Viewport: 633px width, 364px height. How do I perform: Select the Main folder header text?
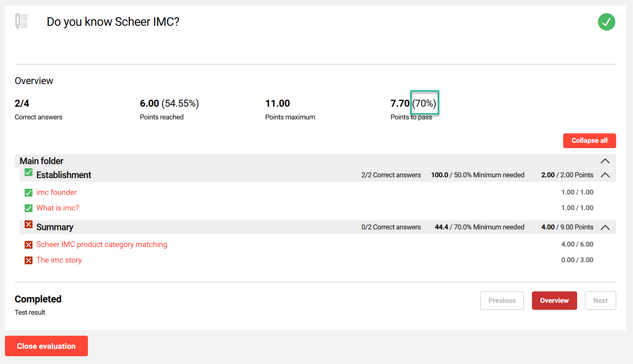point(41,161)
